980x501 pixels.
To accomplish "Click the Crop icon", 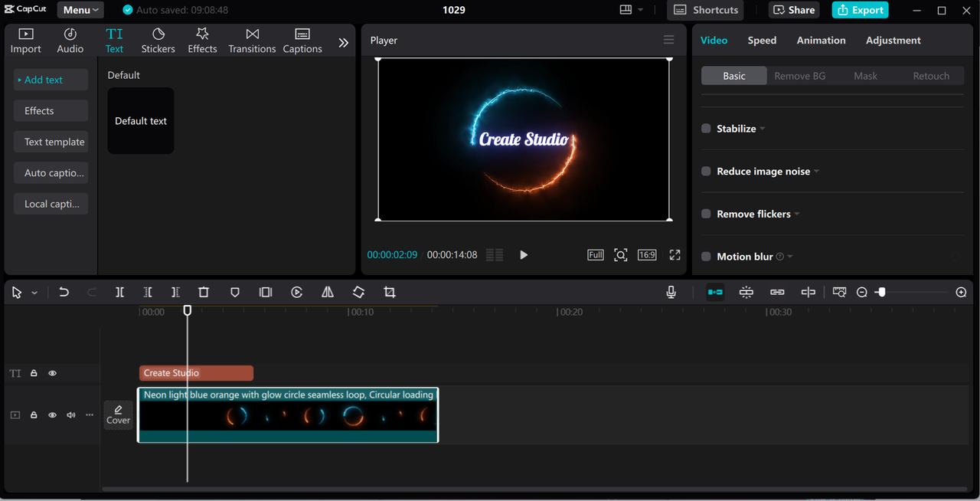I will [x=390, y=292].
